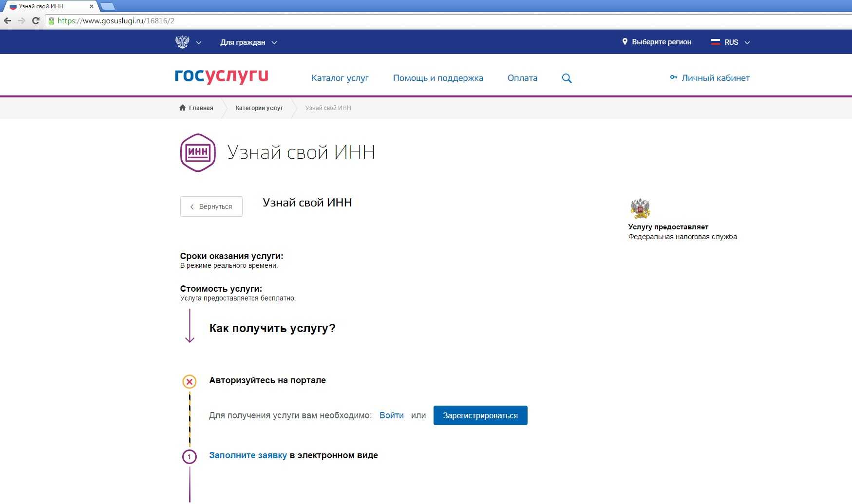
Task: Open 'Личный кабинет' link
Action: 716,78
